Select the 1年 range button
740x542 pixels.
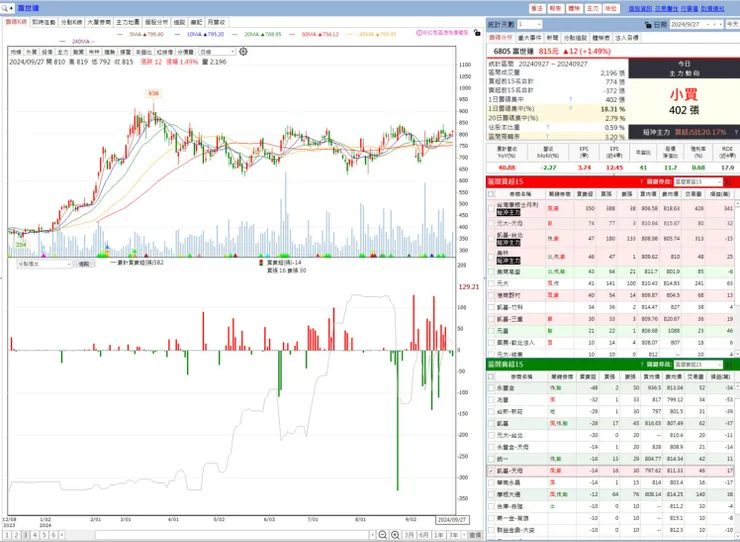(439, 535)
